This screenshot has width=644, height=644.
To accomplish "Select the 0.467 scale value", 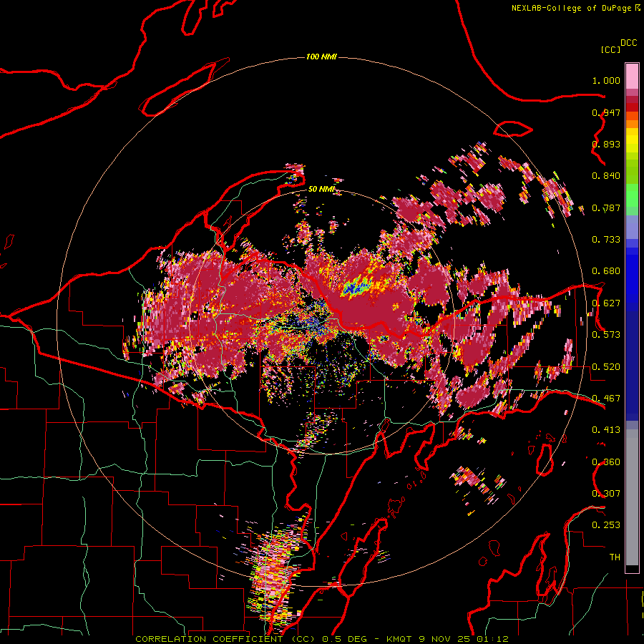I will pyautogui.click(x=606, y=399).
